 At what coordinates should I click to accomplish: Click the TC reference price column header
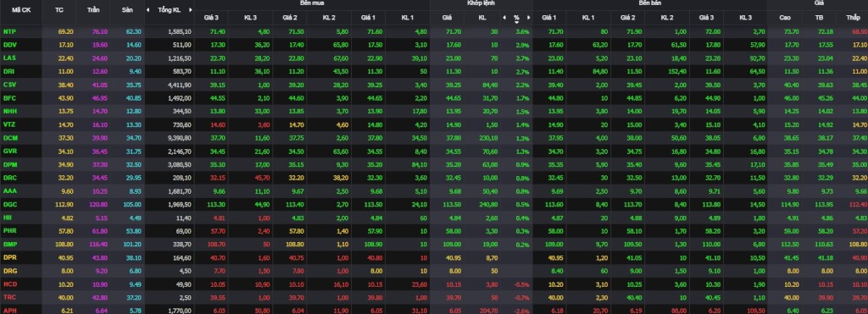click(x=60, y=10)
